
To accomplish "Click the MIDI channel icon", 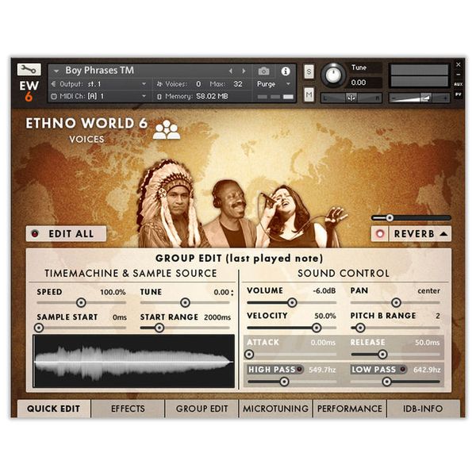I will click(54, 96).
